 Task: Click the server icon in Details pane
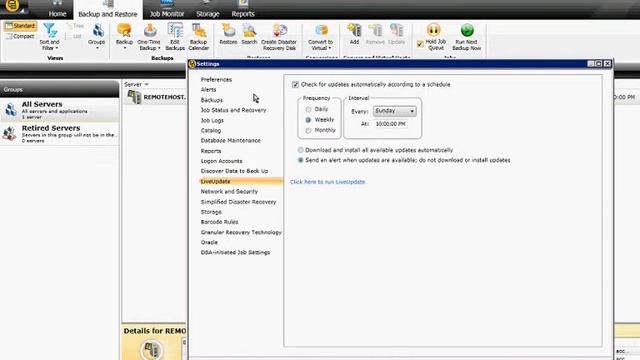152,349
